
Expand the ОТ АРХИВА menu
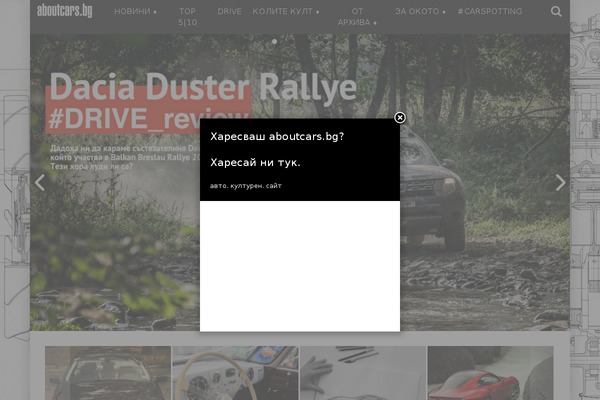(357, 17)
